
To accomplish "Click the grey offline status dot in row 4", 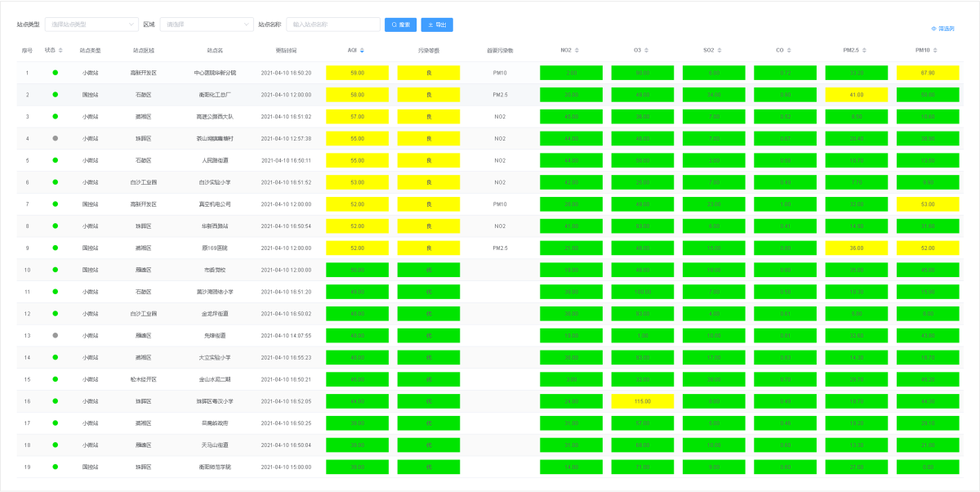I will [x=55, y=138].
